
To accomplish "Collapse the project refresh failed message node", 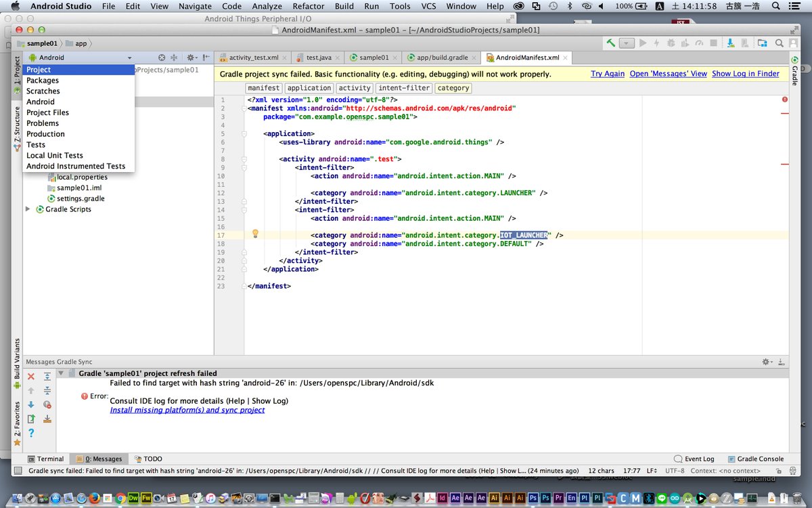I will pyautogui.click(x=61, y=373).
